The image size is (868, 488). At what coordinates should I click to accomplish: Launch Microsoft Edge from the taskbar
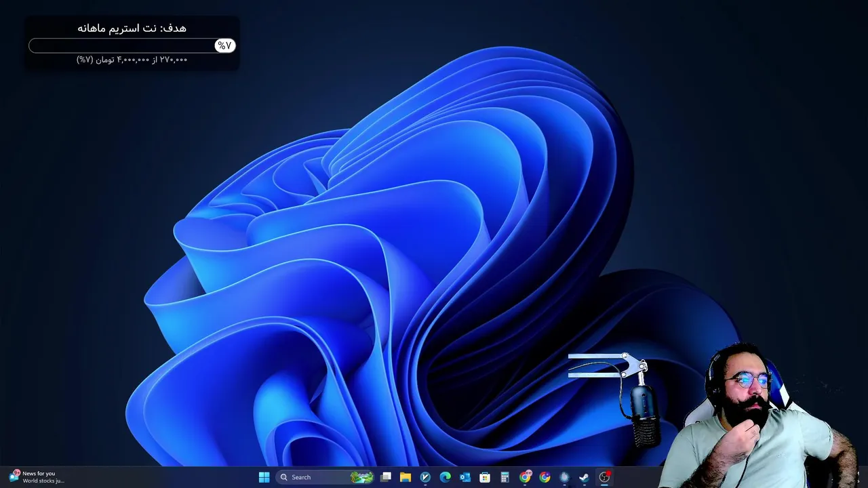(446, 477)
